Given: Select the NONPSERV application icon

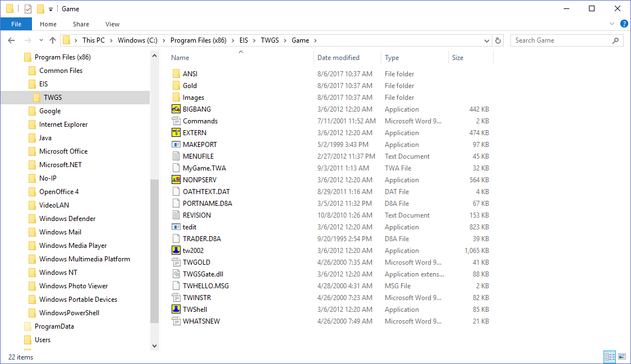Looking at the screenshot, I should [x=176, y=180].
